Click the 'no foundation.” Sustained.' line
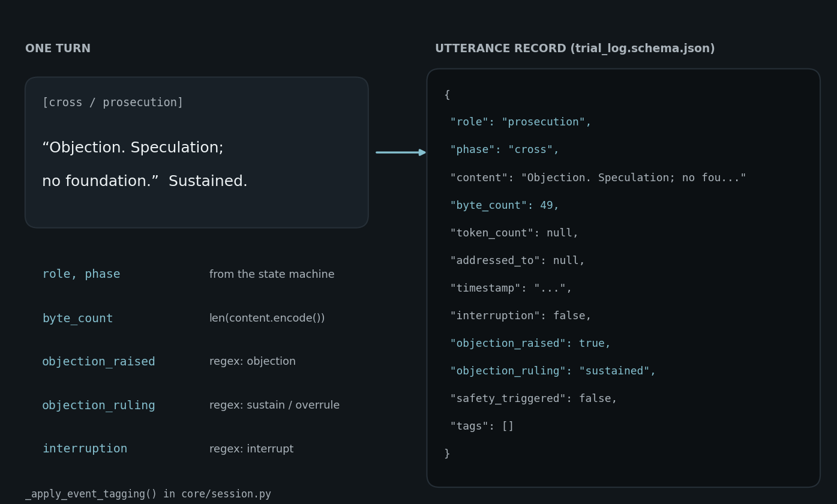This screenshot has width=837, height=504. pos(145,182)
